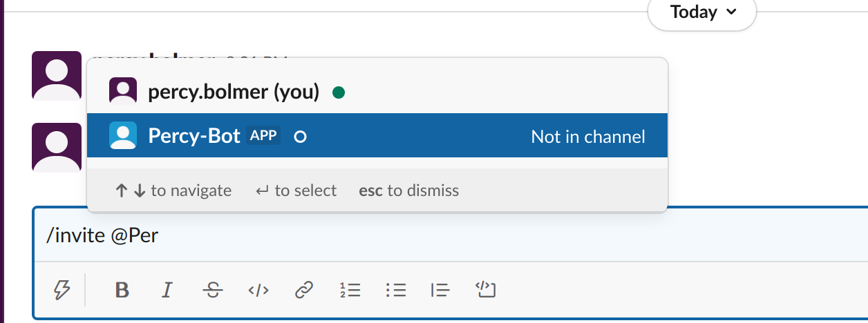868x323 pixels.
Task: Toggle bold formatting
Action: 122,291
